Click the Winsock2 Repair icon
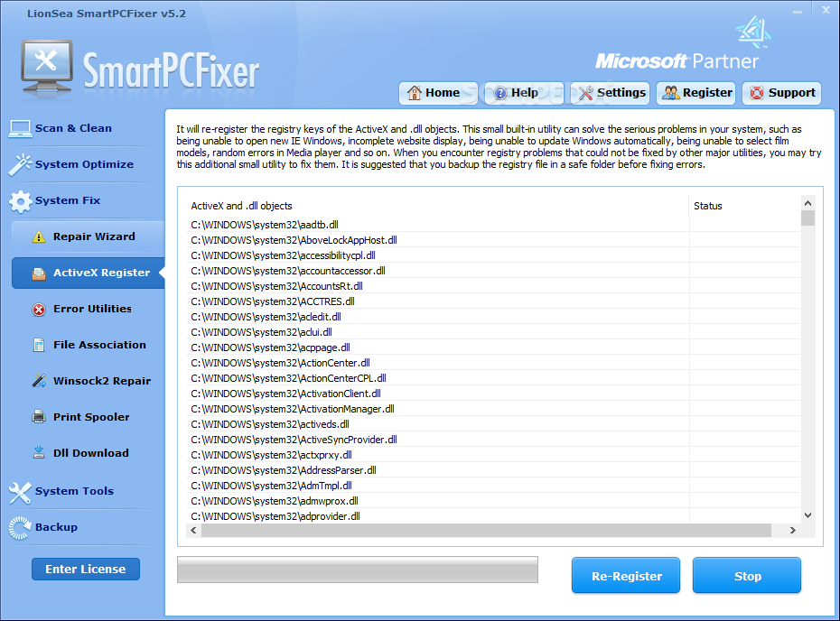The height and width of the screenshot is (621, 840). (39, 381)
